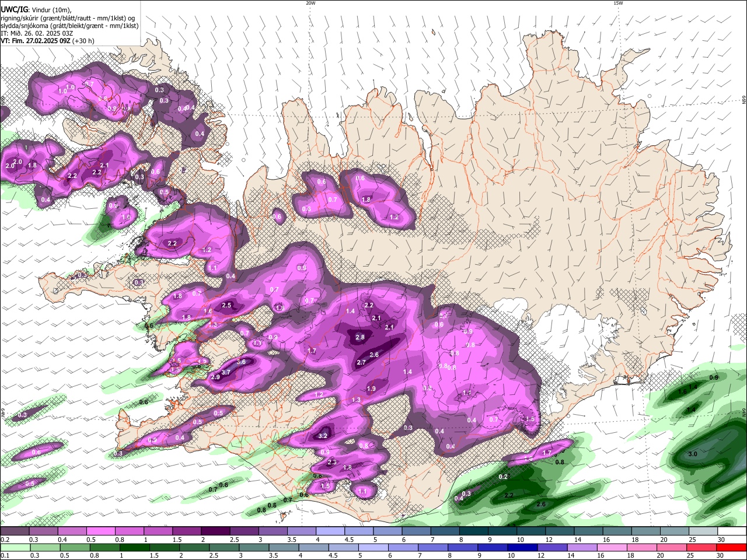
Task: Select the 'slydda/snjókoma' legend description line
Action: click(x=69, y=26)
